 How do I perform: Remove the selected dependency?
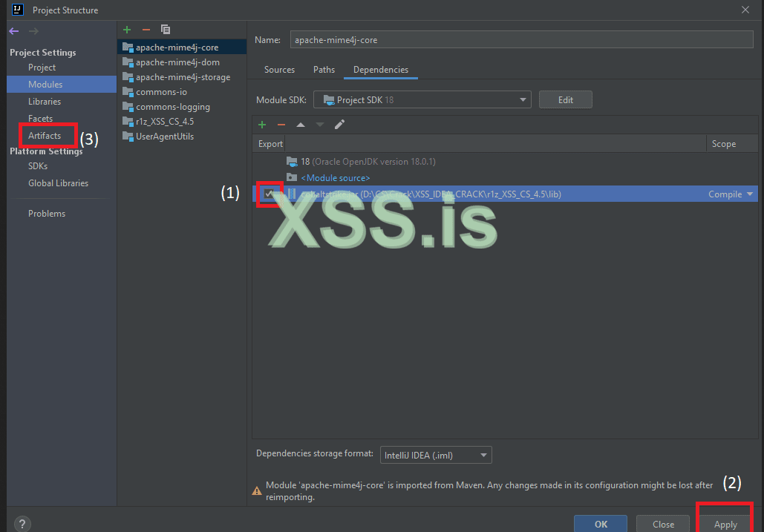[281, 125]
